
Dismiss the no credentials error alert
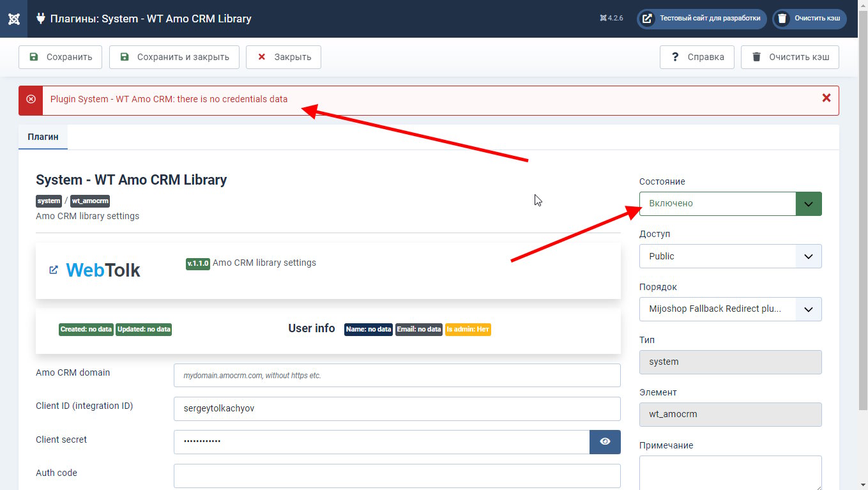826,98
